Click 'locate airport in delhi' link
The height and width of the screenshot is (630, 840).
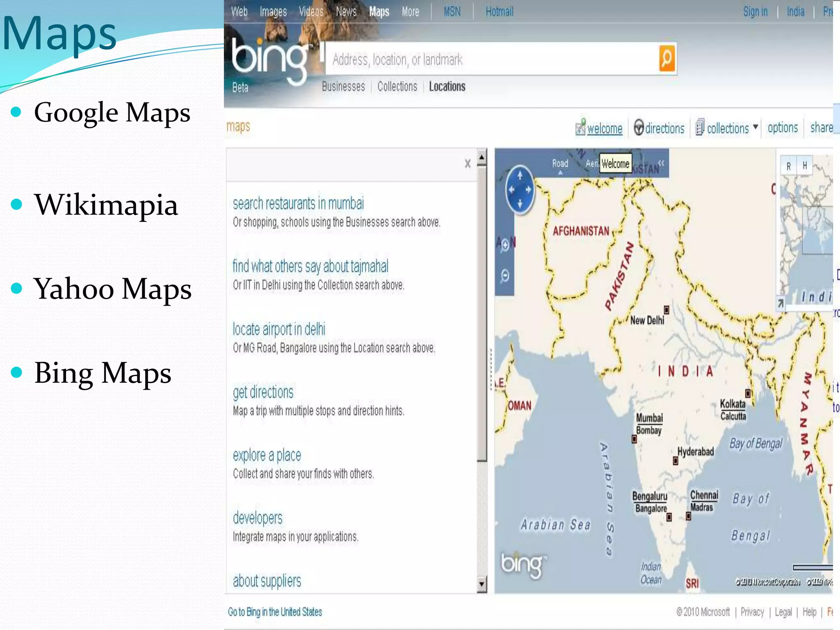[x=279, y=329]
